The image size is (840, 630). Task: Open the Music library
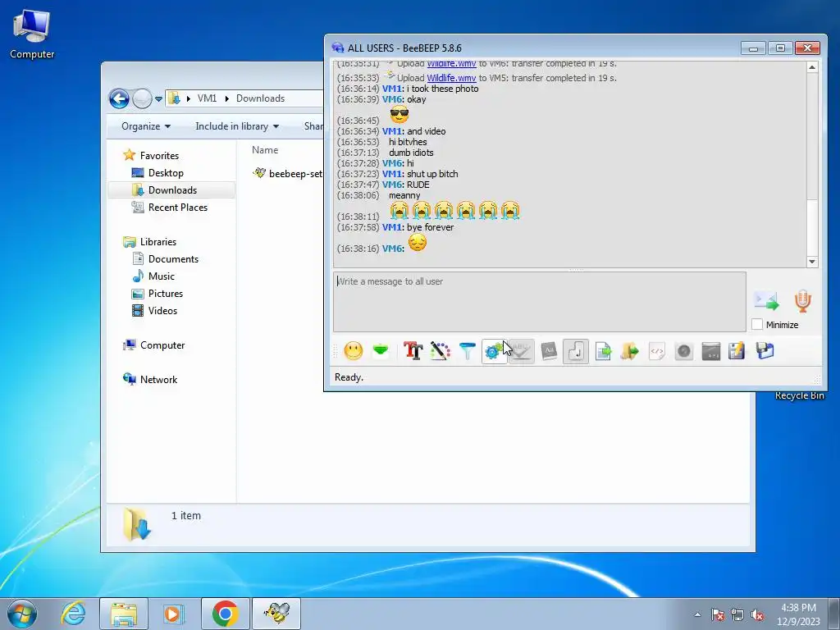coord(162,276)
